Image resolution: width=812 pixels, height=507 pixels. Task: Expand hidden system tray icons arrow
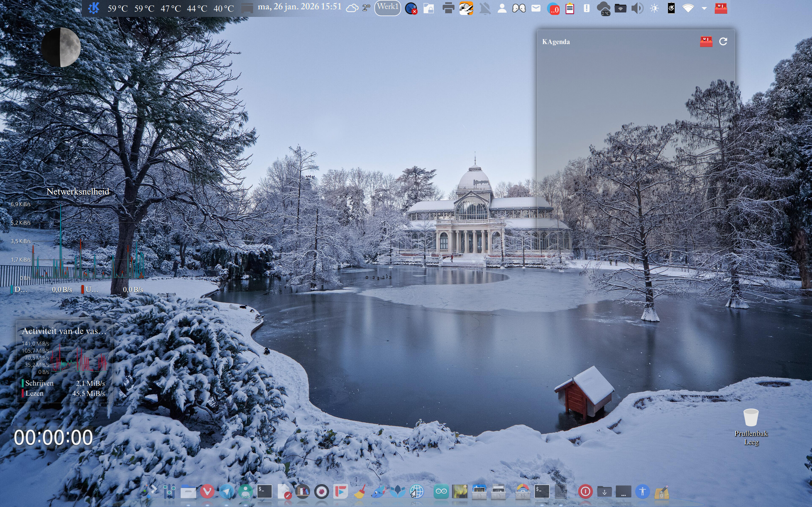tap(704, 8)
